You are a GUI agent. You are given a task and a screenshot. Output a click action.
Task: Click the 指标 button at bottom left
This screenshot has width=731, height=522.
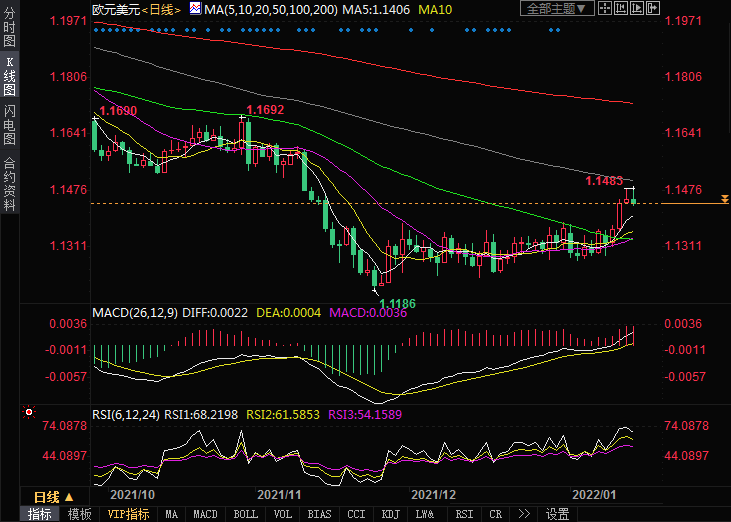[x=40, y=514]
